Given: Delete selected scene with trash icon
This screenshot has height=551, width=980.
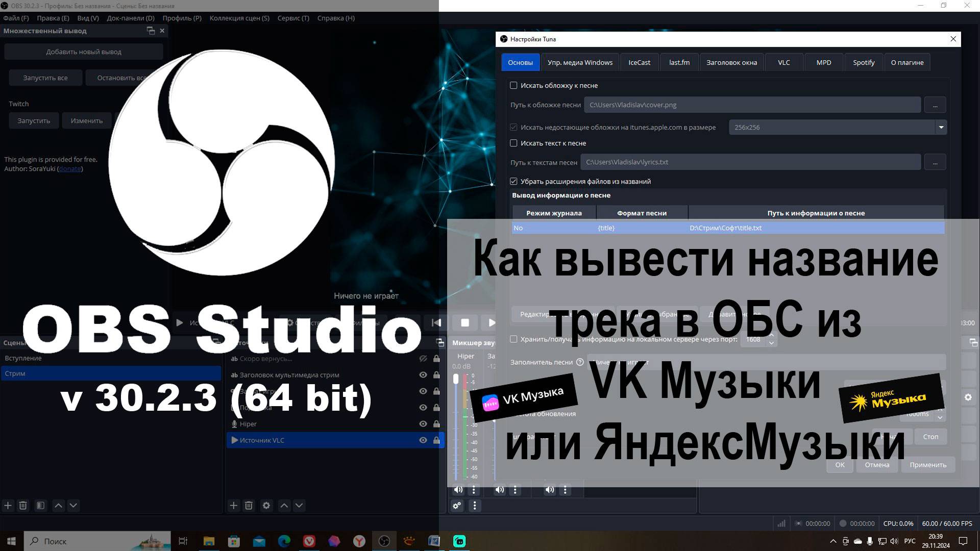Looking at the screenshot, I should (x=23, y=506).
